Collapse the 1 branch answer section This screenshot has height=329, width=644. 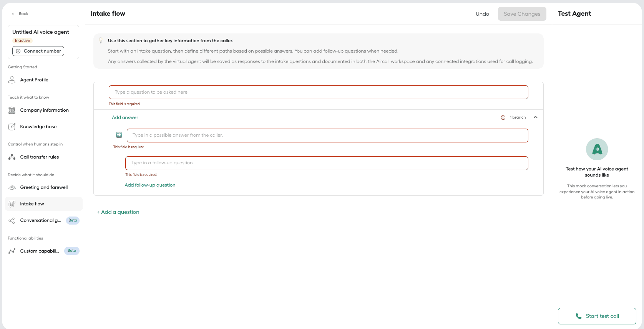click(535, 117)
